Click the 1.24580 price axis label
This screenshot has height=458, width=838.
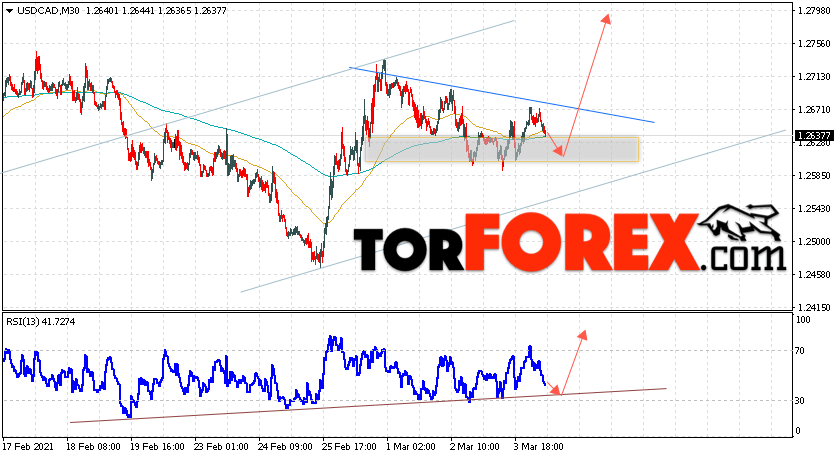click(814, 275)
